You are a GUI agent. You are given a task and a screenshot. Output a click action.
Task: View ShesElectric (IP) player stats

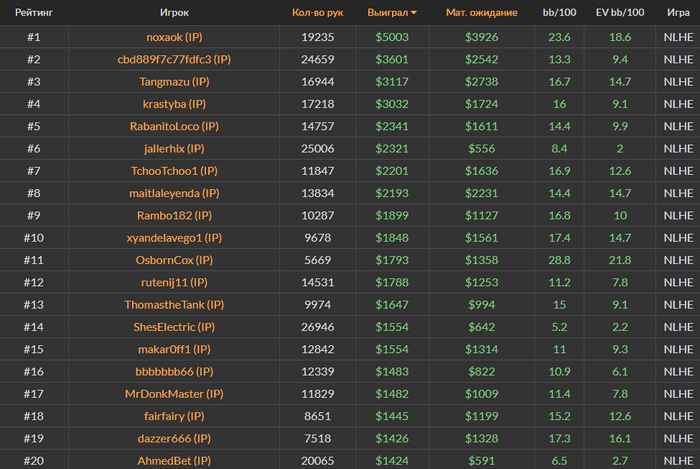point(174,327)
